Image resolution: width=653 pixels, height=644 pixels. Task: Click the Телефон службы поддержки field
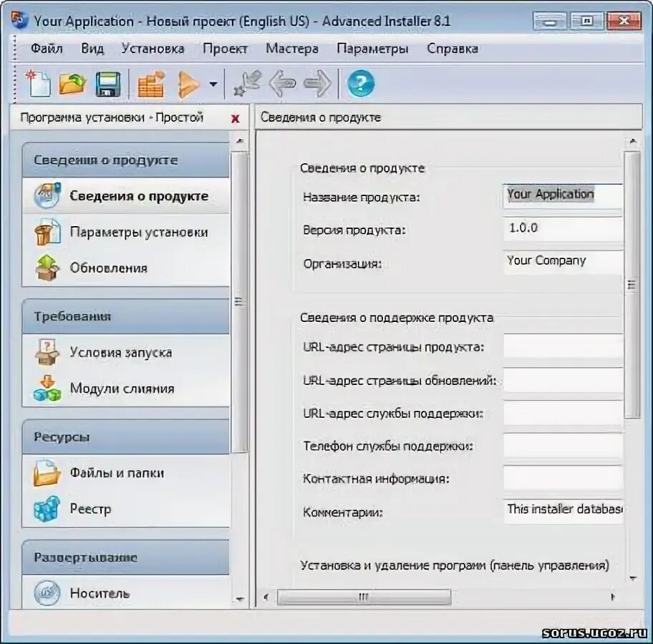(x=563, y=445)
